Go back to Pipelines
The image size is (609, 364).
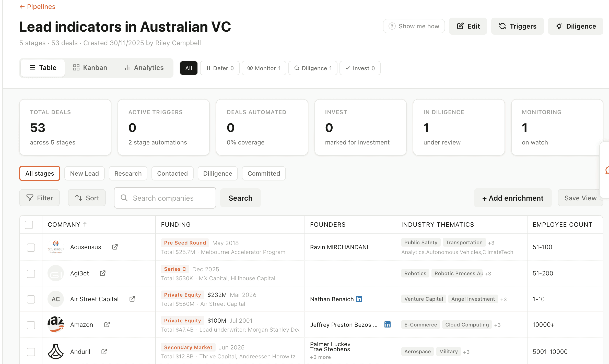(37, 7)
